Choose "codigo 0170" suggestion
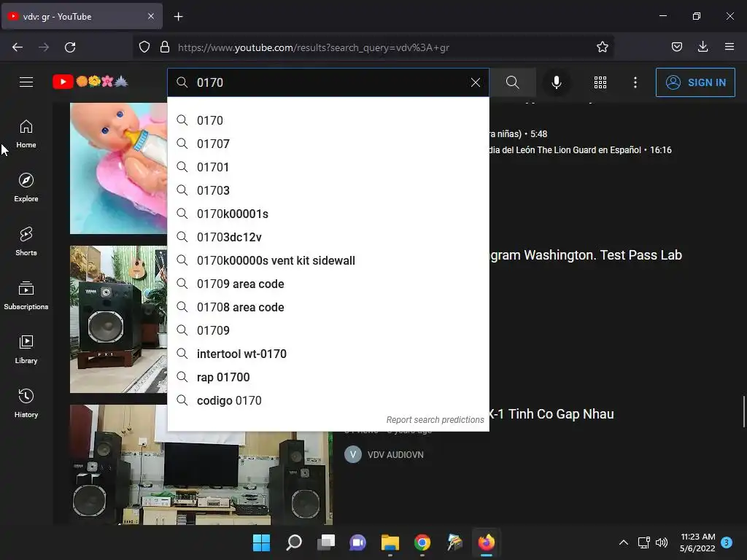The width and height of the screenshot is (747, 560). click(x=328, y=400)
